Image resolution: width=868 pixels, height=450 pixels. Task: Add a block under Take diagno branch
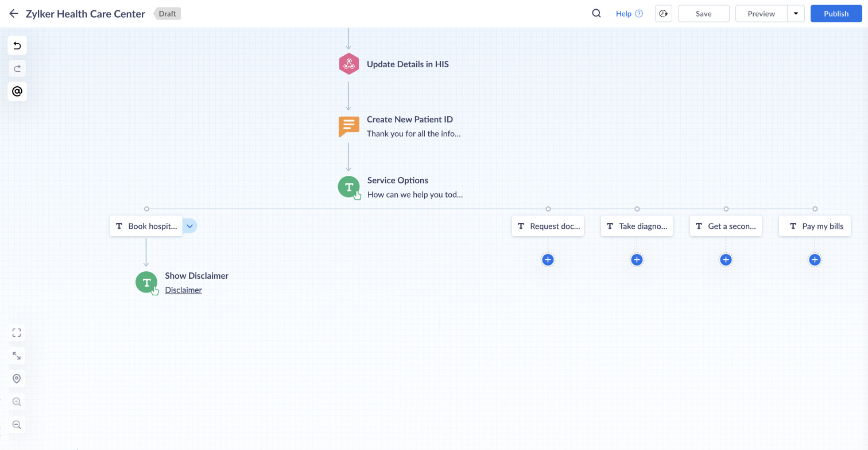(x=637, y=260)
